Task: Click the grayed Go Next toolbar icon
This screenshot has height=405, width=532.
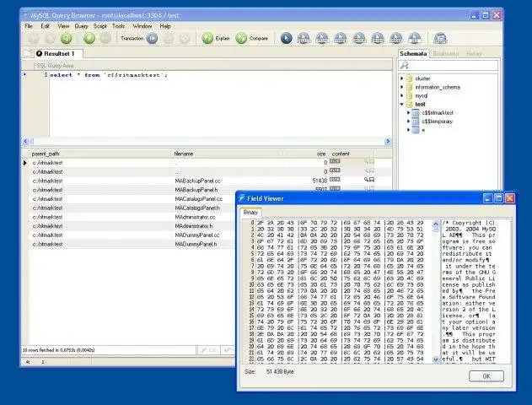Action: [x=51, y=38]
